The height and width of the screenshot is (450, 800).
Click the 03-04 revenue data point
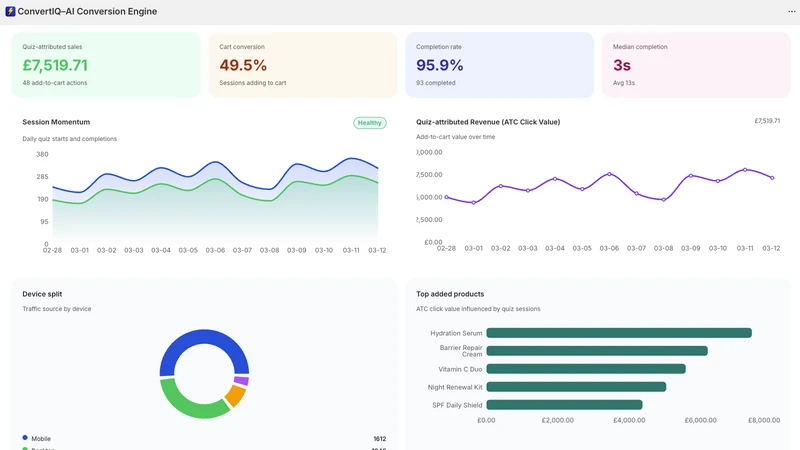(555, 179)
